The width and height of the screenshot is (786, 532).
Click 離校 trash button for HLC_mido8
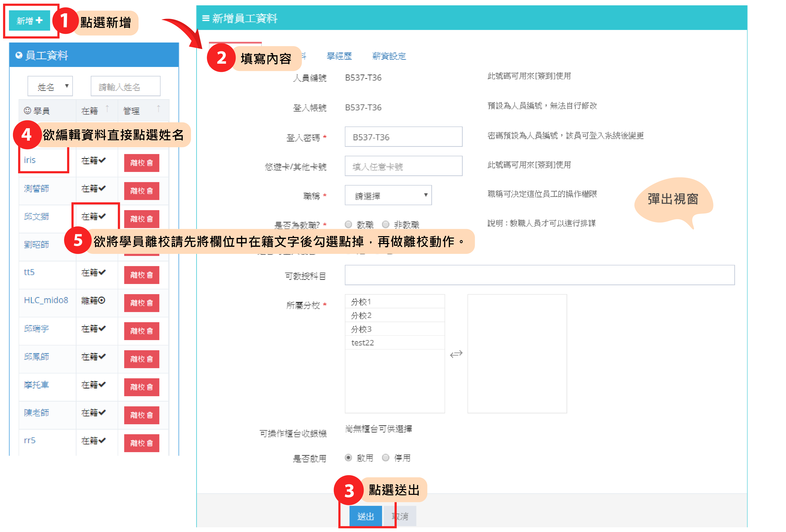[x=141, y=303]
